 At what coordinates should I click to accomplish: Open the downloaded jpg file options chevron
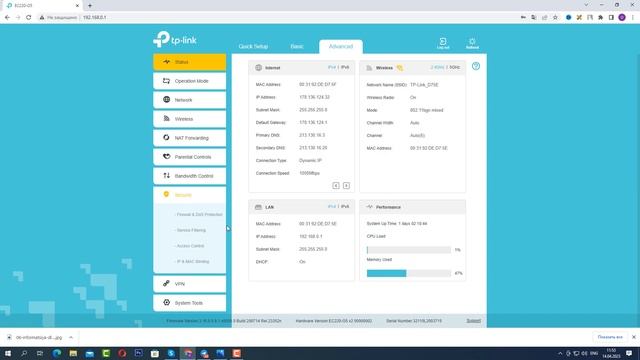[x=71, y=338]
